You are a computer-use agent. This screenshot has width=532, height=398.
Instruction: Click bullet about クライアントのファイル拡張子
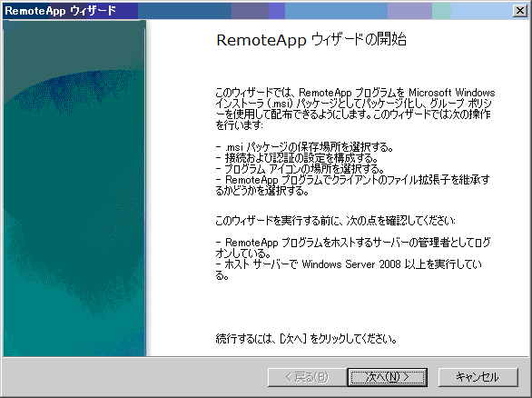[x=352, y=185]
